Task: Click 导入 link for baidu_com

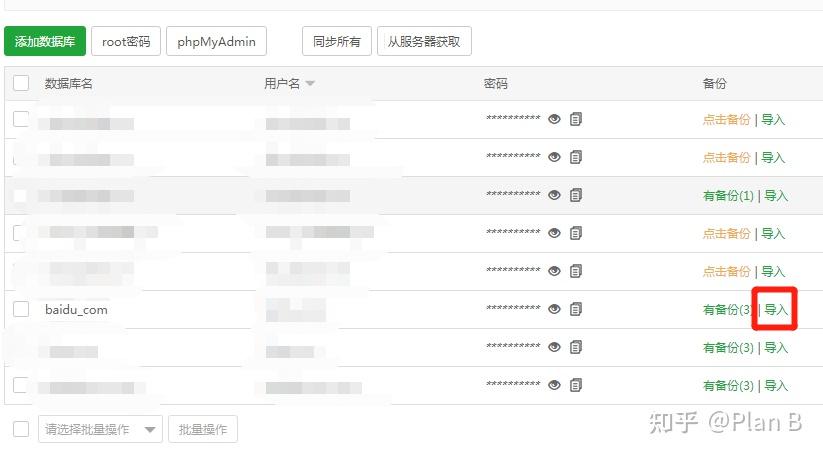Action: [x=776, y=310]
